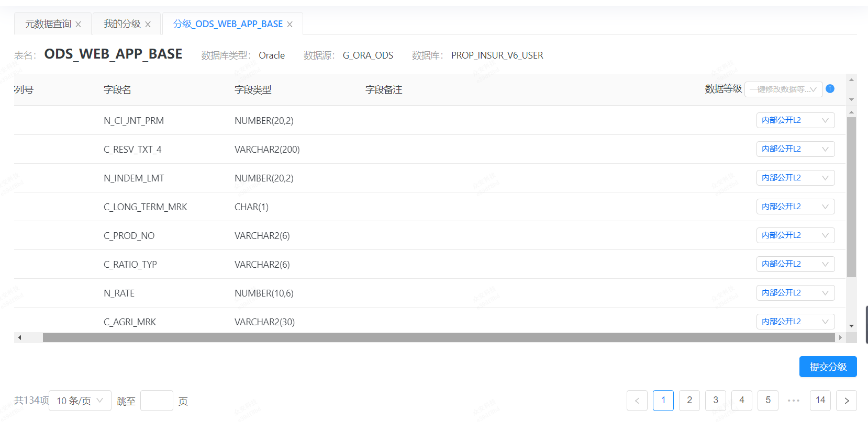Close the 分级_ODS_WEB_APP_BASE tab

click(290, 25)
